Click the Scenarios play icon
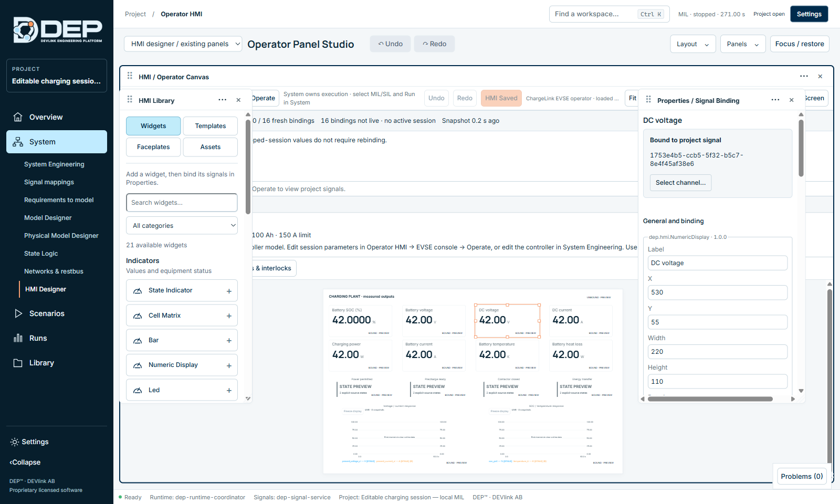Viewport: 840px width, 504px height. click(x=18, y=313)
